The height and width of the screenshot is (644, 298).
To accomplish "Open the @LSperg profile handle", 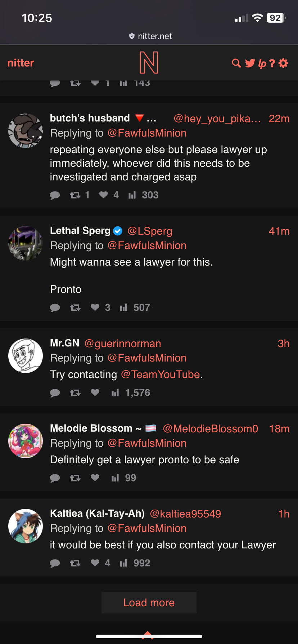I will [x=150, y=231].
